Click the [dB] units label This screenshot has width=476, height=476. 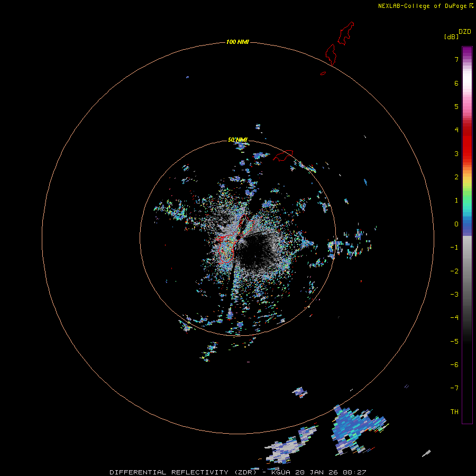point(451,36)
